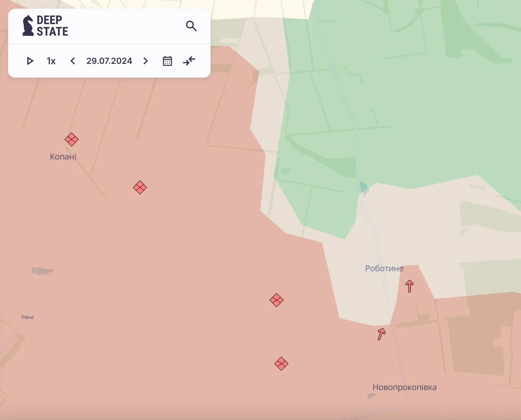Click the diagonal attack arrow south of Роботине
The width and height of the screenshot is (521, 420).
click(x=381, y=334)
